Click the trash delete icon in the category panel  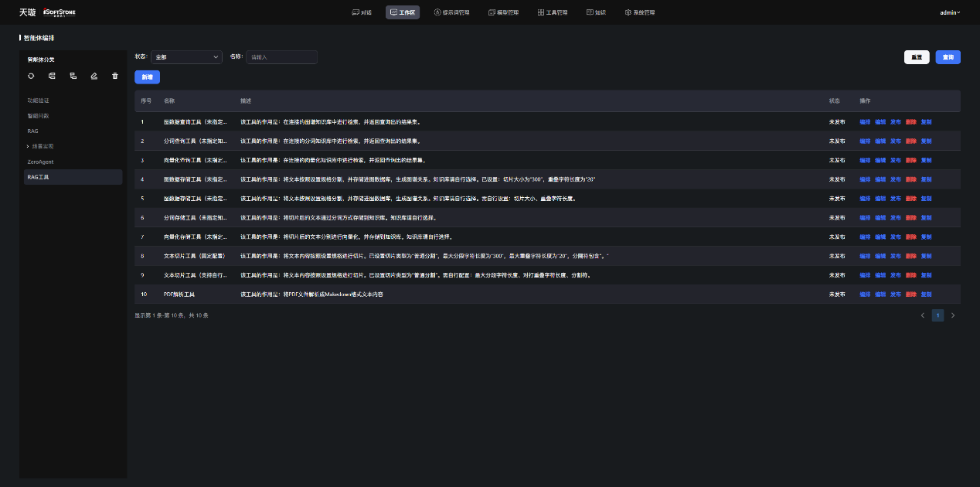click(x=115, y=76)
